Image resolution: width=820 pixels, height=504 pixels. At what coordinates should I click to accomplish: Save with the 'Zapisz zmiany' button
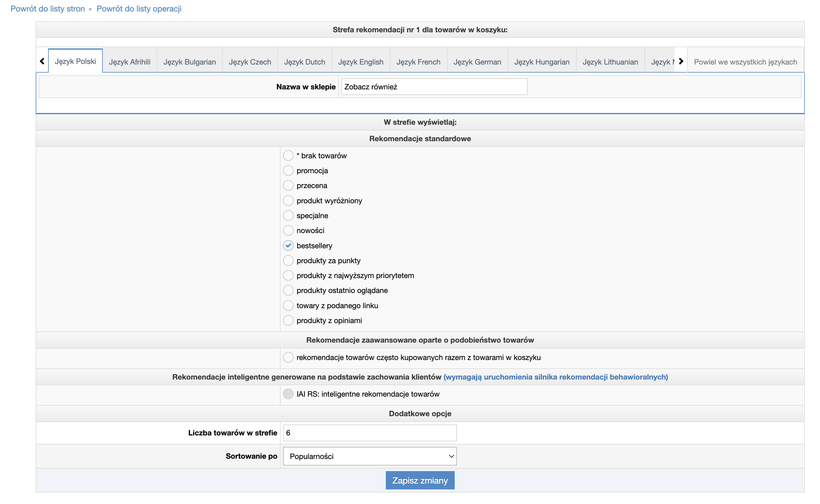(420, 480)
